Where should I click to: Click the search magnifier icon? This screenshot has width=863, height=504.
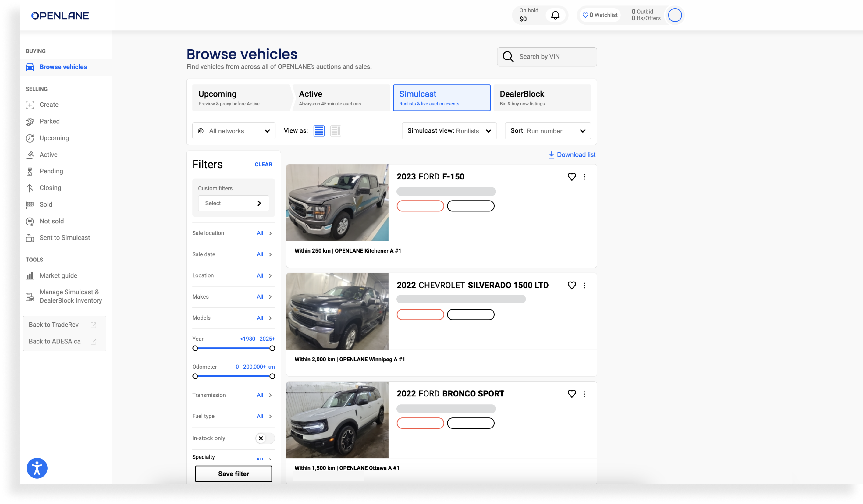[x=508, y=57]
